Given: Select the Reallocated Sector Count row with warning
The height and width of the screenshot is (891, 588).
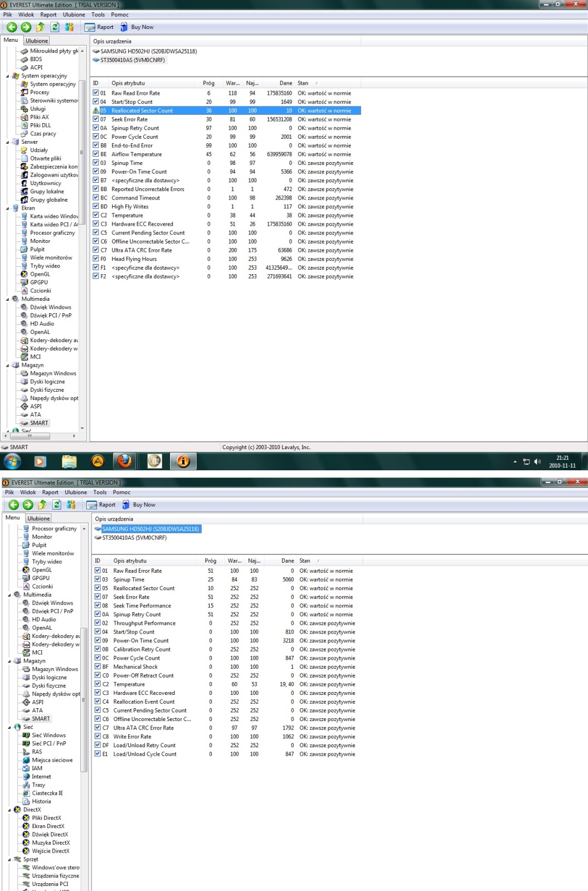Looking at the screenshot, I should coord(226,110).
